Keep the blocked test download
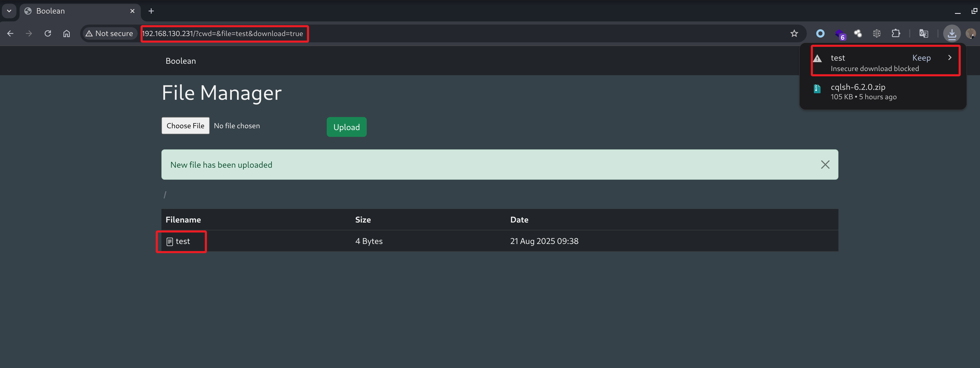 (921, 58)
